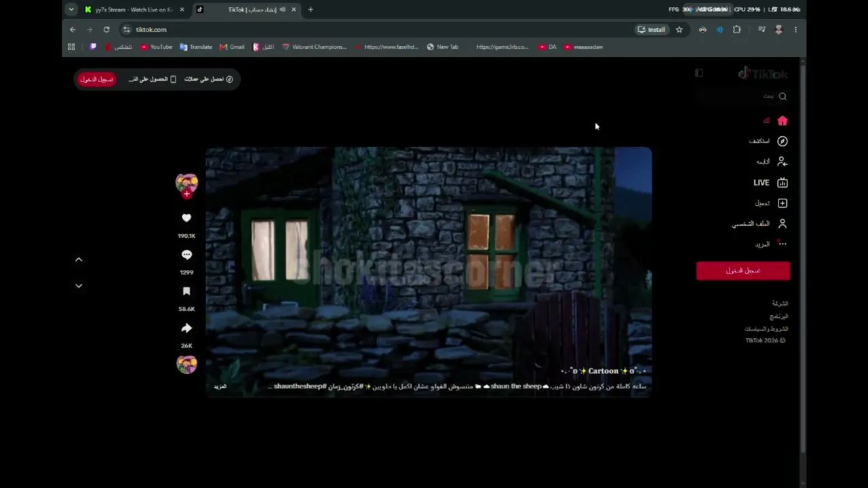The image size is (868, 488).
Task: Click the get coins button
Action: coord(209,79)
